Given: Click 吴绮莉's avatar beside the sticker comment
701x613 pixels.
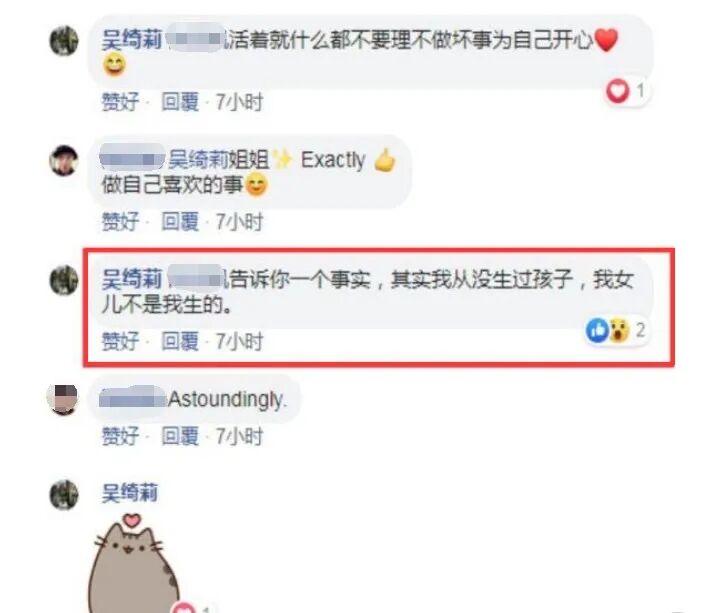Looking at the screenshot, I should (64, 495).
